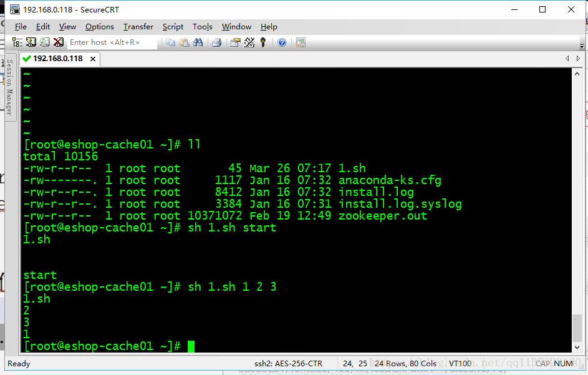Expand the toolbar overflow chevron
The image size is (588, 375).
pos(582,46)
